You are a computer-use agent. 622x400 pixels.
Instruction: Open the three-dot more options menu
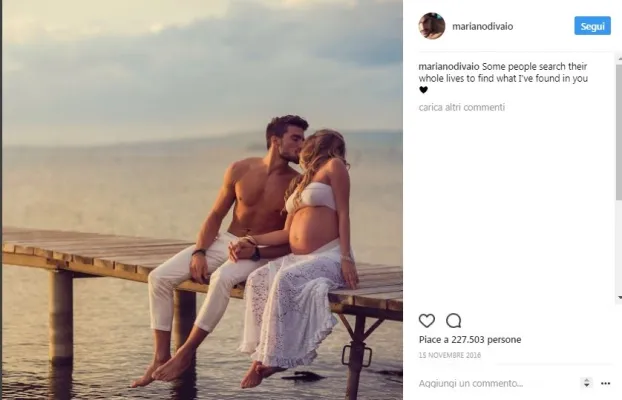pos(605,383)
